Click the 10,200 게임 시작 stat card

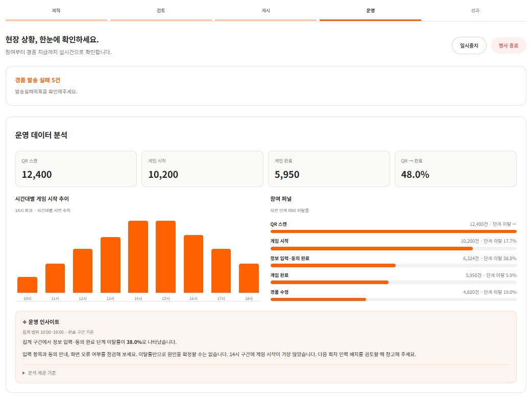[202, 169]
